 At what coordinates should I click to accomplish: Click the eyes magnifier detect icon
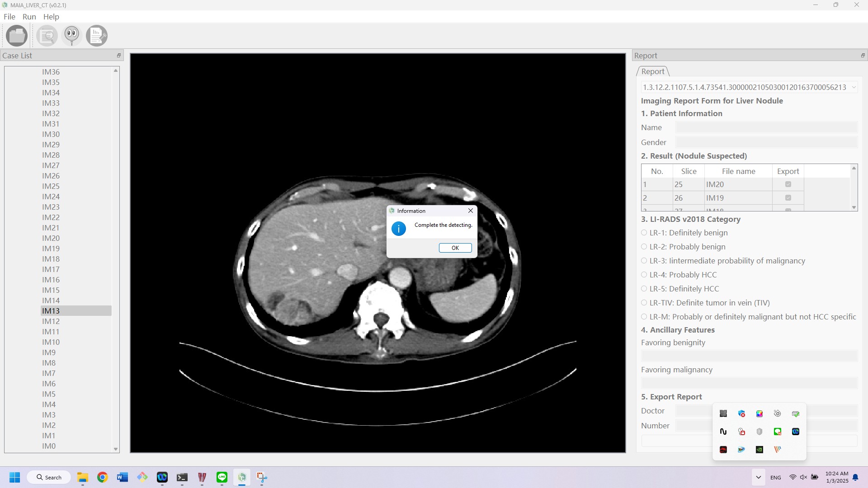72,36
